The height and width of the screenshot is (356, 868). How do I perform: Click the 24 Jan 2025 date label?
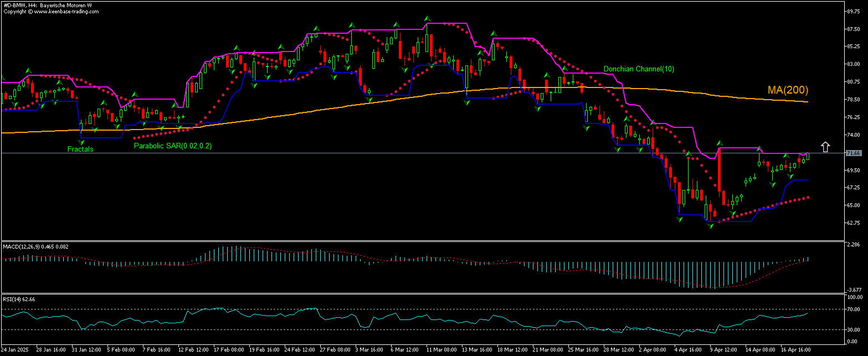[14, 350]
